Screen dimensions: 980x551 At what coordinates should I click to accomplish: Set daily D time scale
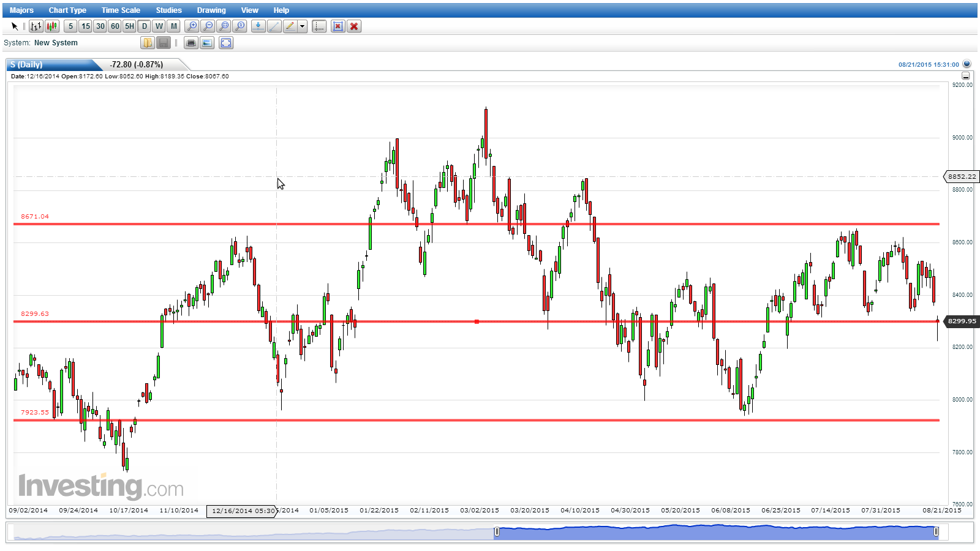[x=144, y=26]
